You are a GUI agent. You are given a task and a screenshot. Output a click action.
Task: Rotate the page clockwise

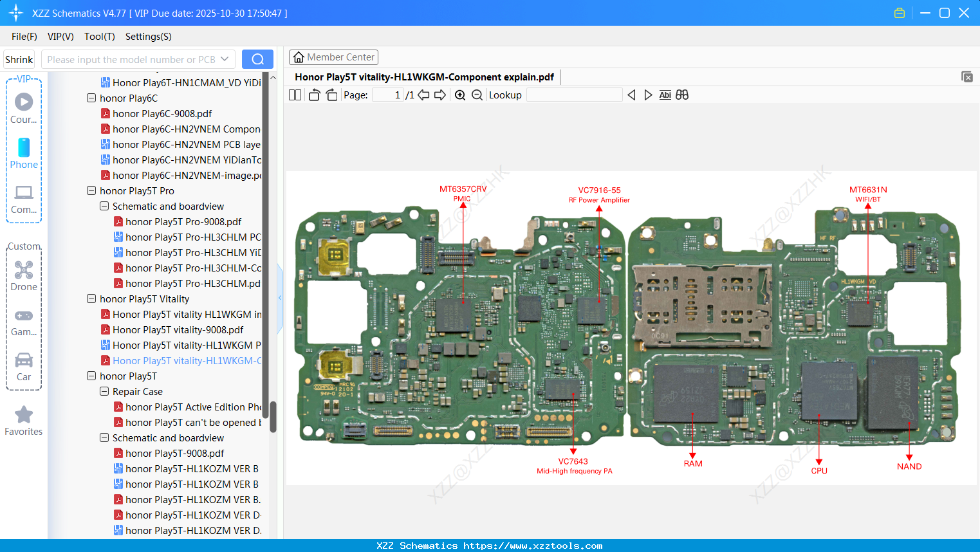(x=331, y=95)
